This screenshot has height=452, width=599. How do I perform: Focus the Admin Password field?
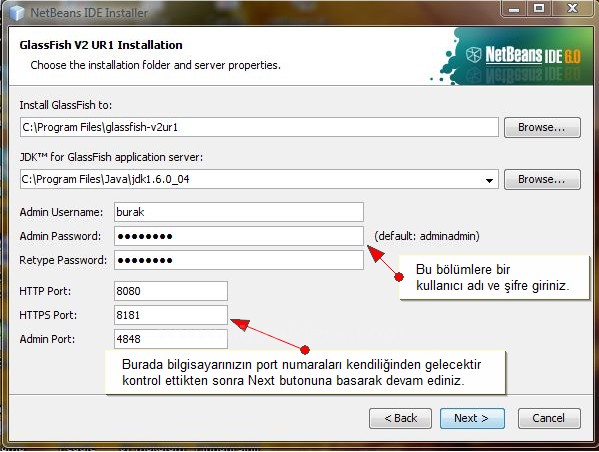(239, 236)
